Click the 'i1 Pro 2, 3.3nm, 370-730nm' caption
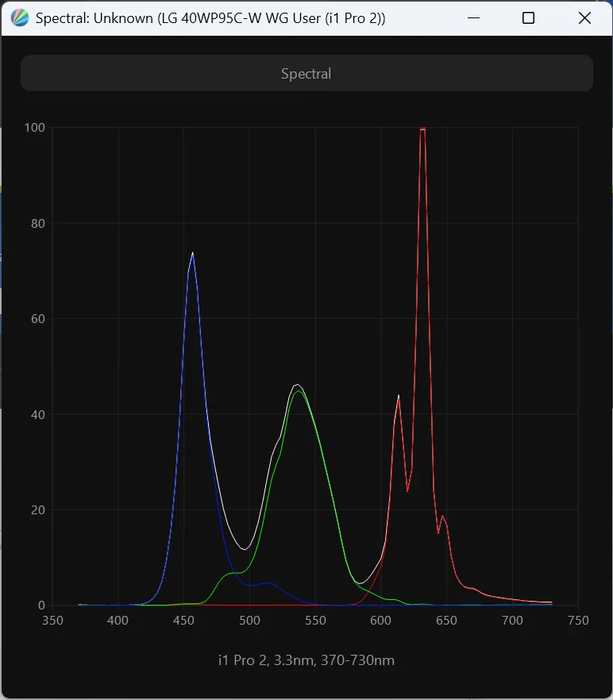 coord(306,660)
